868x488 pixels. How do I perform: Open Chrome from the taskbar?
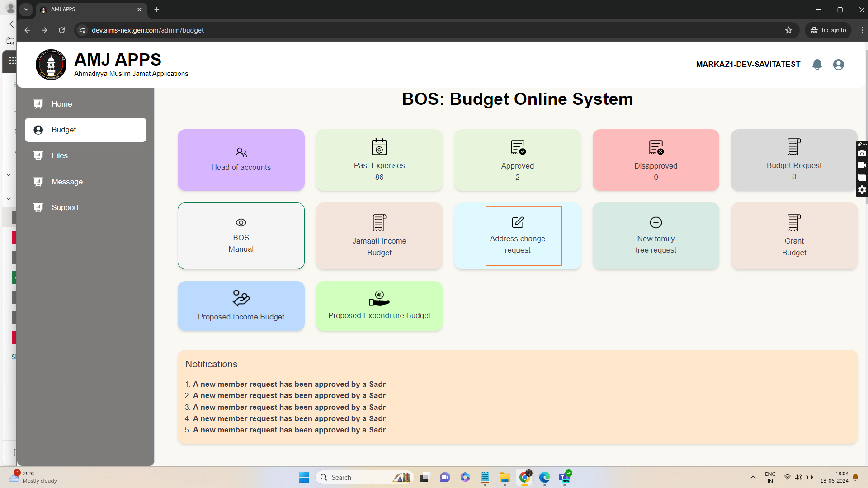(x=525, y=477)
